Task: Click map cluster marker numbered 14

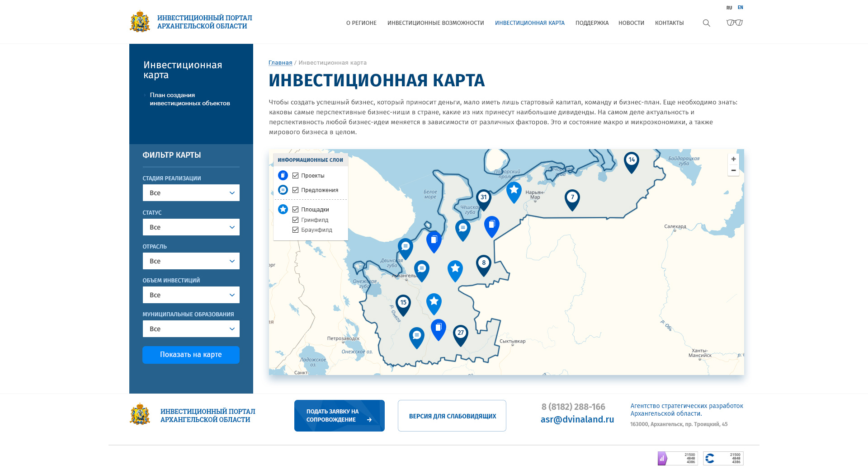Action: click(x=631, y=161)
